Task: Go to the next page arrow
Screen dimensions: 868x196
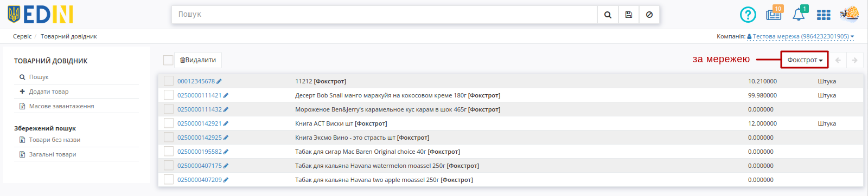Action: [855, 60]
